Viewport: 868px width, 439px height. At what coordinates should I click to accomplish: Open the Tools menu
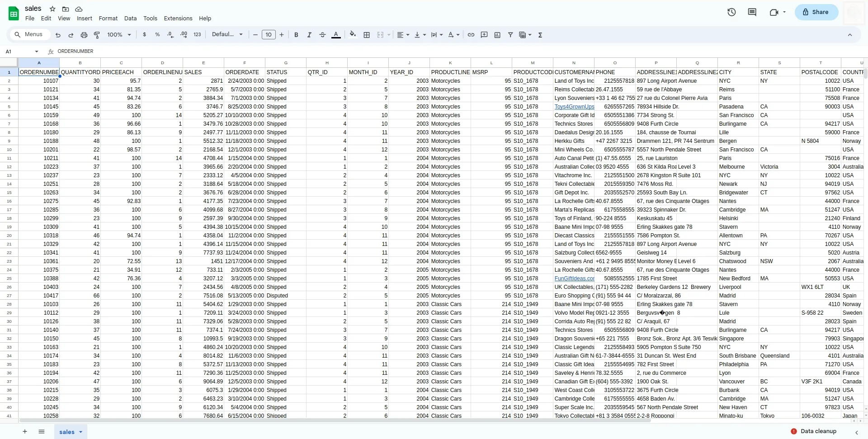pos(151,19)
